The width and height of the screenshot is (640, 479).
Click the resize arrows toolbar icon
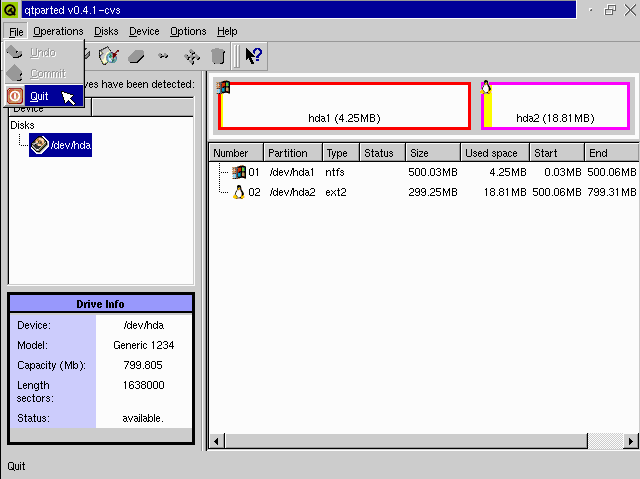163,56
